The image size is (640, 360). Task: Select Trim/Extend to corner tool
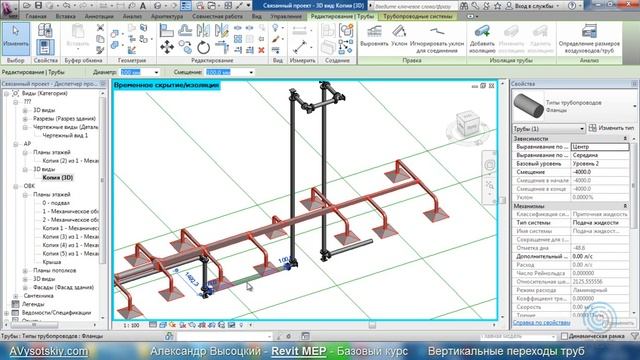[x=221, y=47]
